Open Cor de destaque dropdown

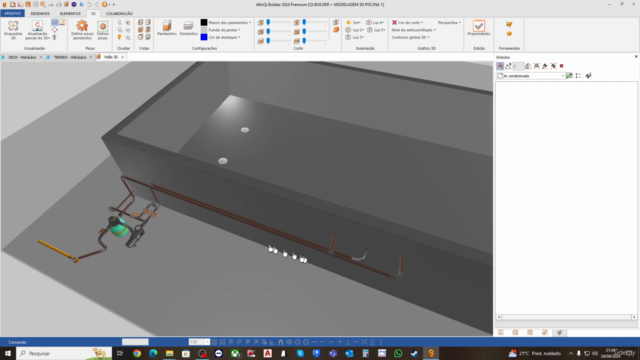click(x=224, y=37)
